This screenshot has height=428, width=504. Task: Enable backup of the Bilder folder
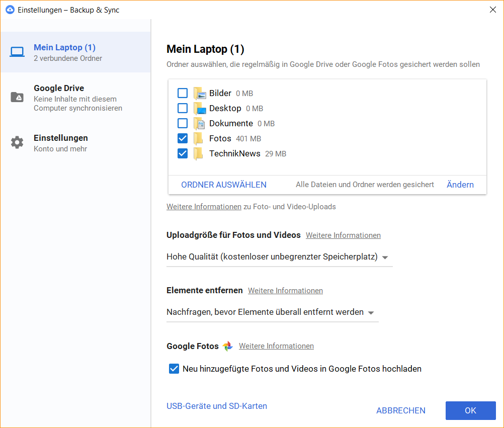pyautogui.click(x=183, y=93)
